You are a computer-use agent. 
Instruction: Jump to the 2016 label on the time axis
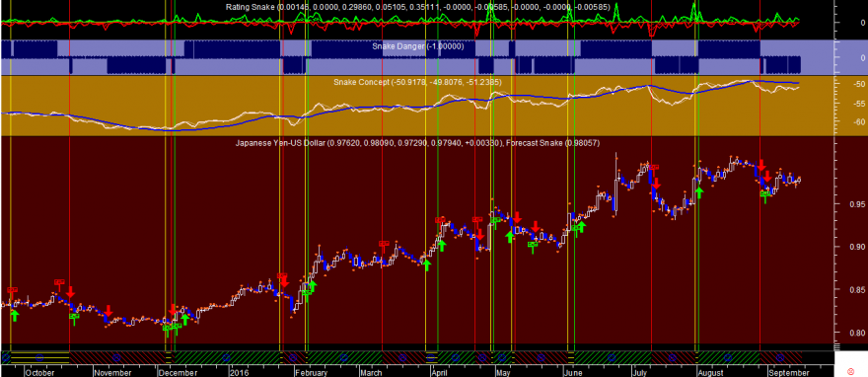(x=239, y=372)
